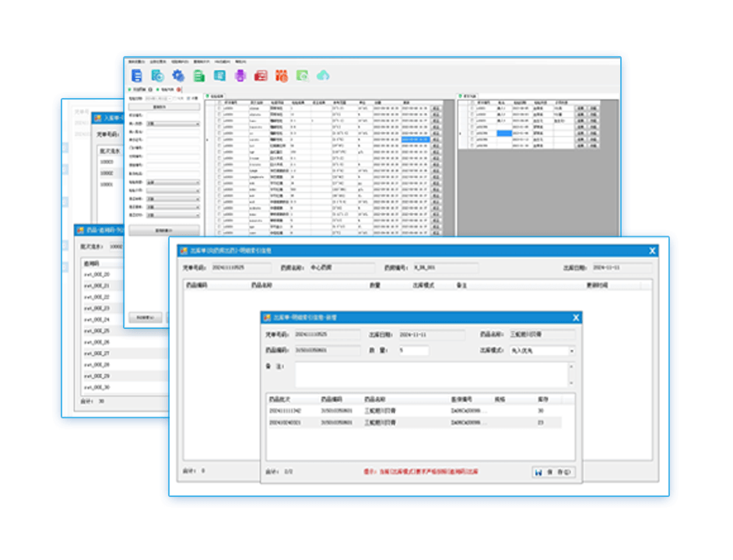733x560 pixels.
Task: Open the first item in the menu bar
Action: point(133,61)
